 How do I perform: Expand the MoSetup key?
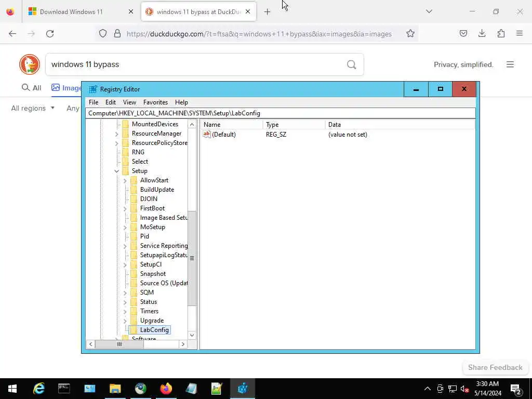pos(125,228)
